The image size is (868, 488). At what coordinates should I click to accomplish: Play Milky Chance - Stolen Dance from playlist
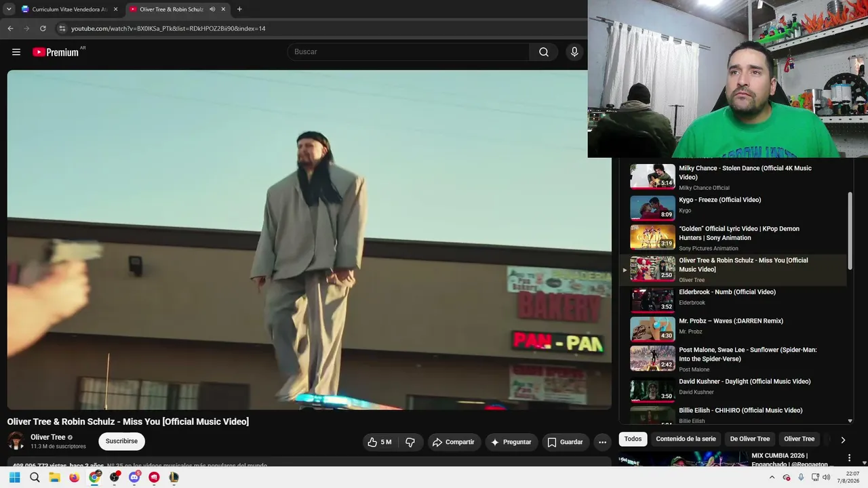pos(732,178)
